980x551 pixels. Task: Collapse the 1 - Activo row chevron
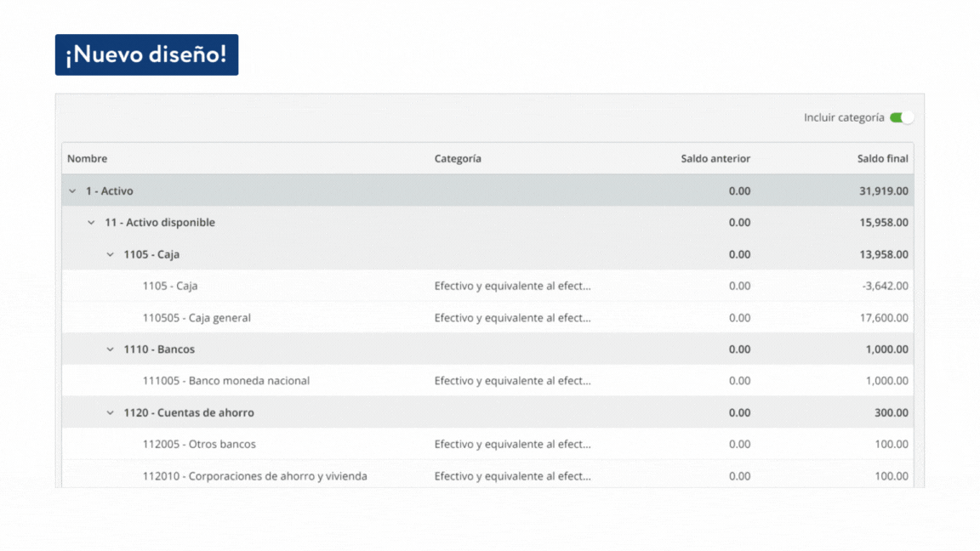click(x=72, y=191)
